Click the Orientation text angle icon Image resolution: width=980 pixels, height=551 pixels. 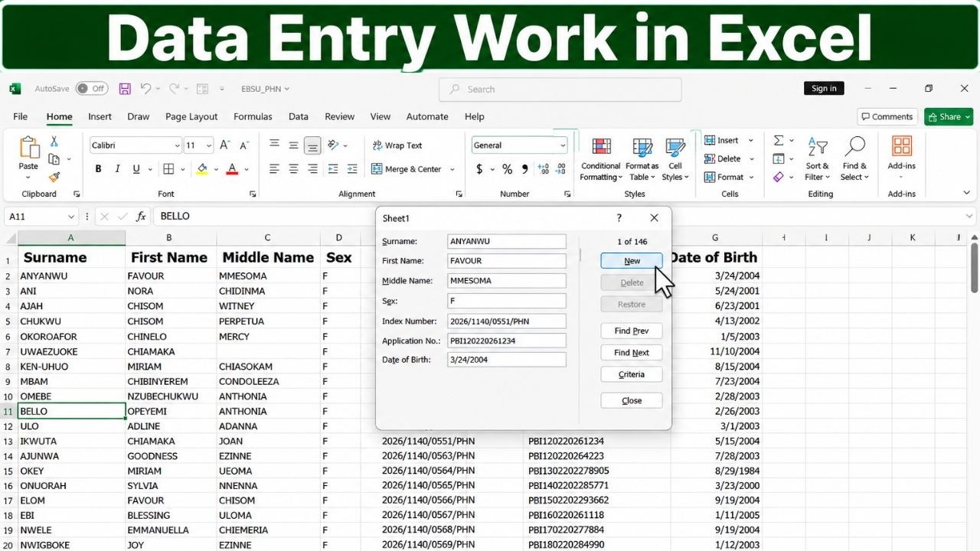tap(334, 145)
